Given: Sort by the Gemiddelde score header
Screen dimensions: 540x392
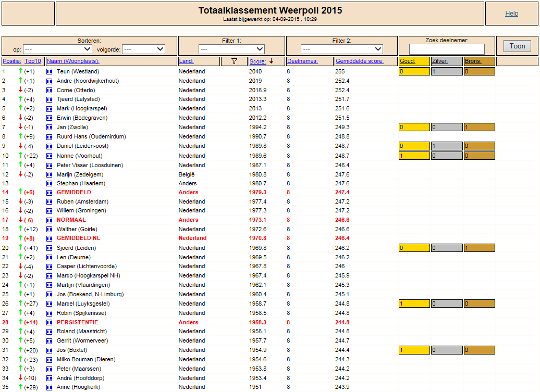Looking at the screenshot, I should tap(359, 61).
